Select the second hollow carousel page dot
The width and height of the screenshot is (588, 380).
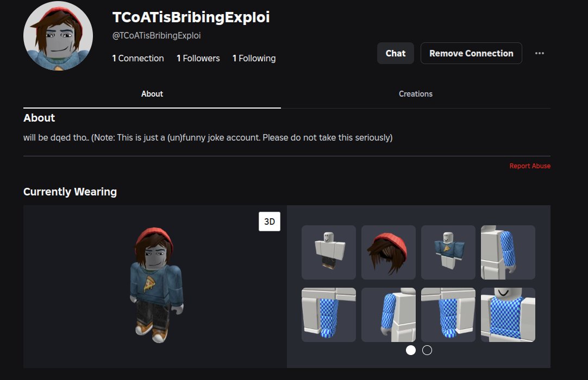coord(427,350)
